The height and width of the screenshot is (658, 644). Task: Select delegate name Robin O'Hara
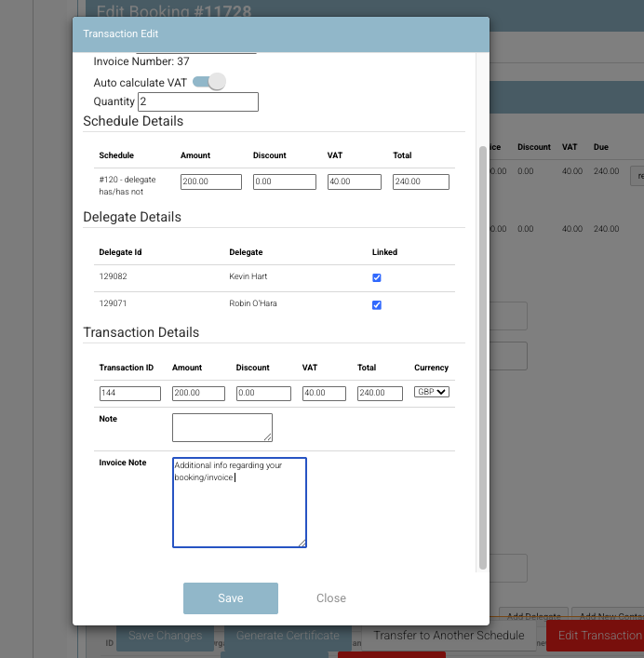click(x=253, y=303)
